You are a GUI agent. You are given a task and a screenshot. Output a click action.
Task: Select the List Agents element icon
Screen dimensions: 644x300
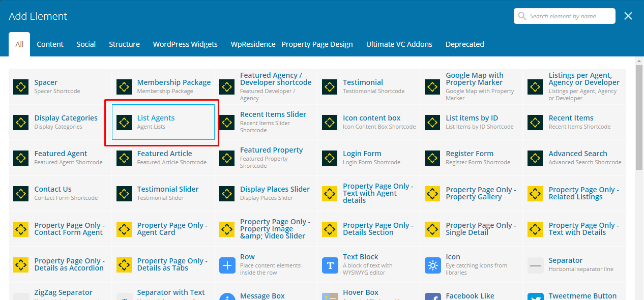click(124, 123)
